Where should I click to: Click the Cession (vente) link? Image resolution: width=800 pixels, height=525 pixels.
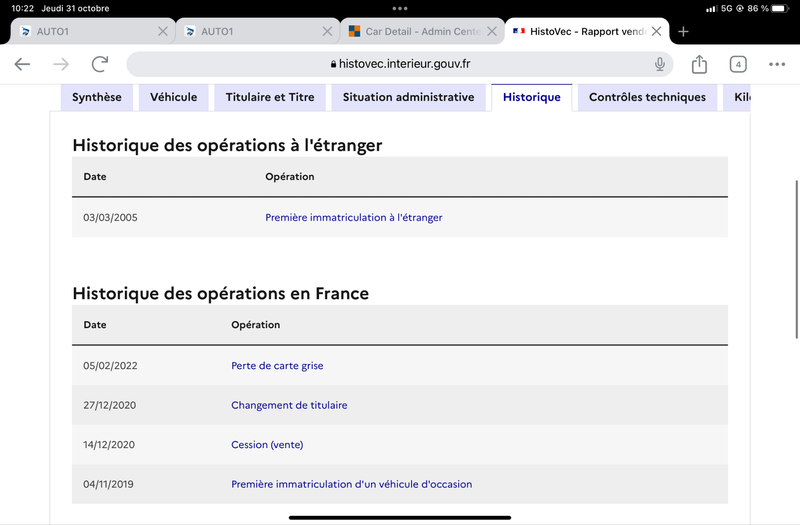click(267, 444)
